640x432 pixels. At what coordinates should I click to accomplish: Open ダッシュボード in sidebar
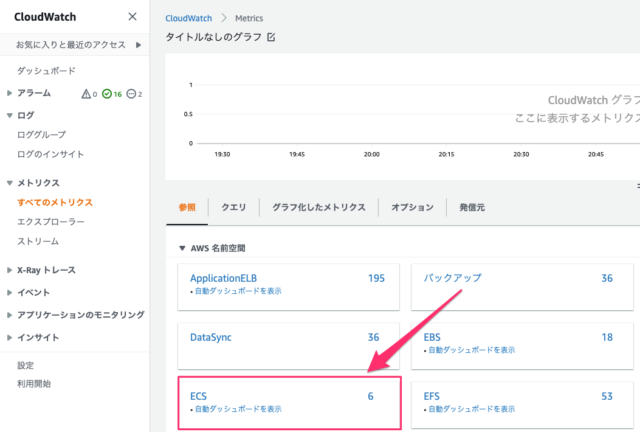click(46, 71)
